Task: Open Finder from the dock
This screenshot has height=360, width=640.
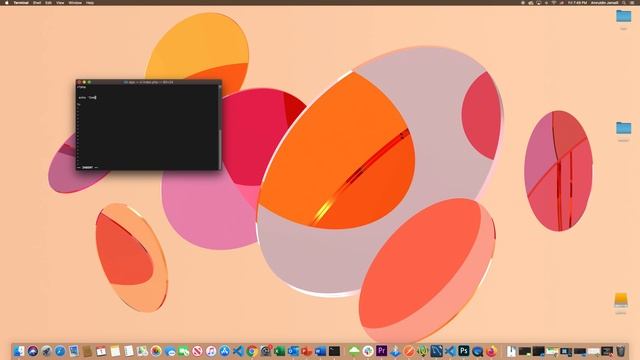Action: pyautogui.click(x=19, y=351)
